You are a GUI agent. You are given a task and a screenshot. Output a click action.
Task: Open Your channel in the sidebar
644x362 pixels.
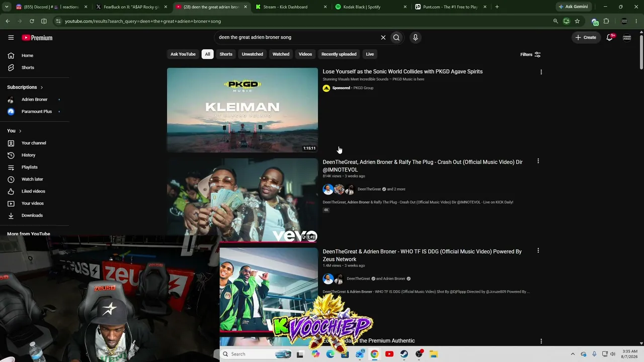[x=35, y=143]
